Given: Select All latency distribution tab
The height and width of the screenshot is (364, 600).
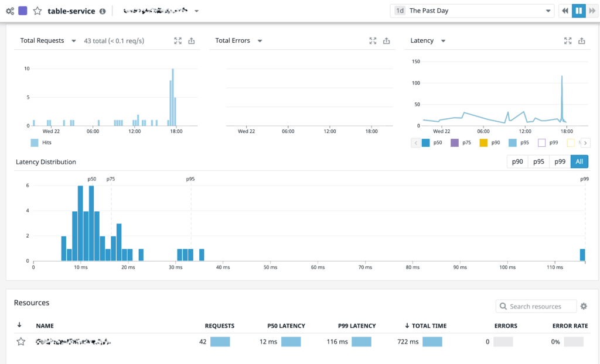Looking at the screenshot, I should tap(579, 162).
